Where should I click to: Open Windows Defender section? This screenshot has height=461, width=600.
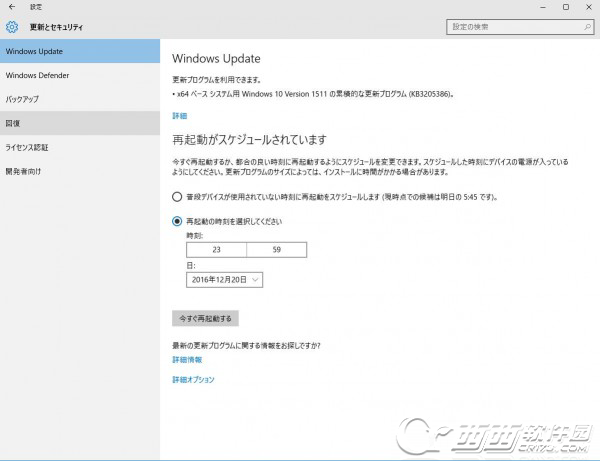[x=80, y=75]
